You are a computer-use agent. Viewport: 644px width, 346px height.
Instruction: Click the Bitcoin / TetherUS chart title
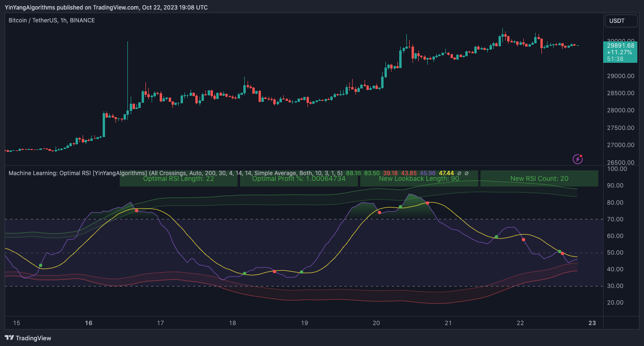coord(52,20)
